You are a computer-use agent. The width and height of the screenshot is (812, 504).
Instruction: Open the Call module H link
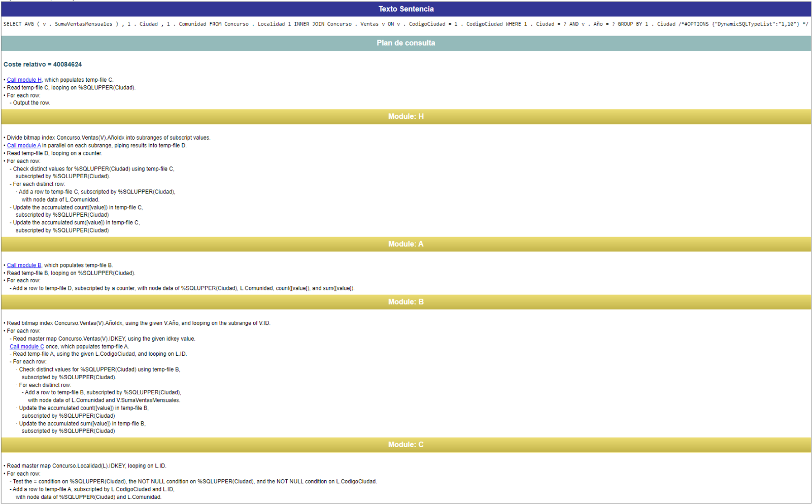coord(24,80)
